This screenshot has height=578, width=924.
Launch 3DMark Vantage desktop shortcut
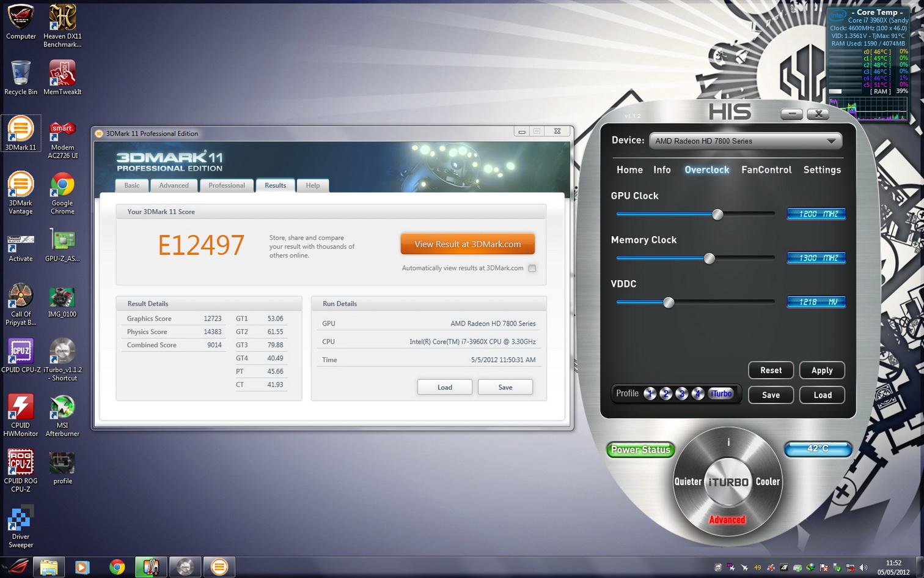21,193
